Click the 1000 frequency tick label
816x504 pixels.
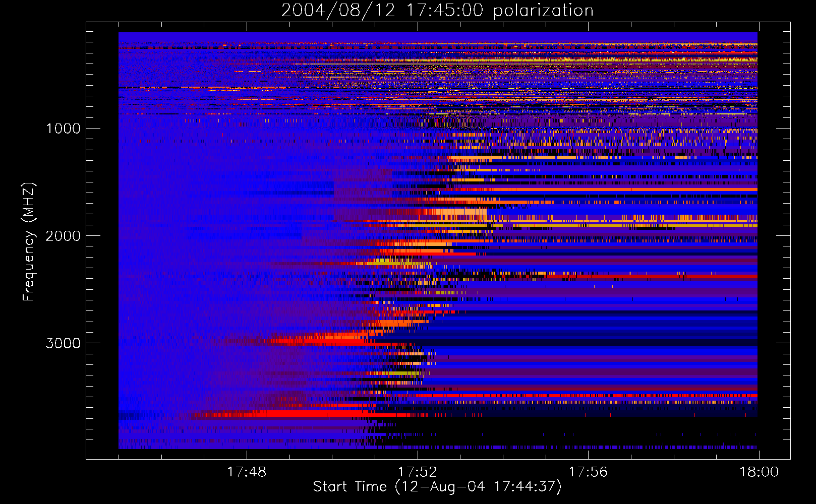(x=64, y=129)
